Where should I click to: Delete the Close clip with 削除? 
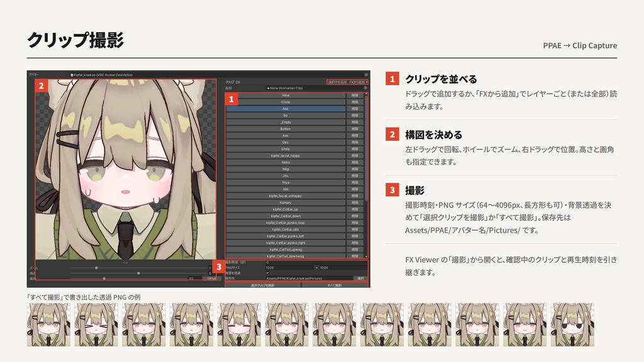point(355,102)
